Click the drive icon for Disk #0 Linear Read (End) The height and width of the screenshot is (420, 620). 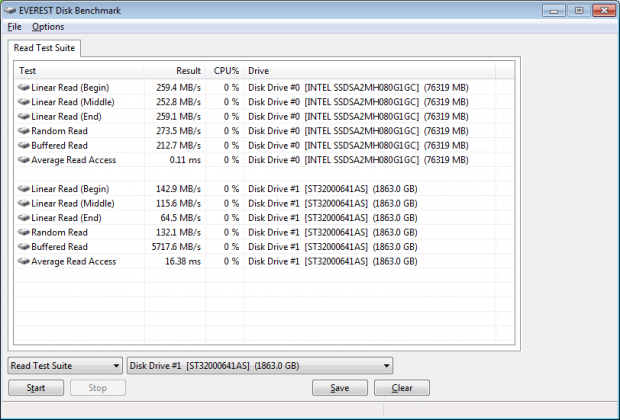24,116
